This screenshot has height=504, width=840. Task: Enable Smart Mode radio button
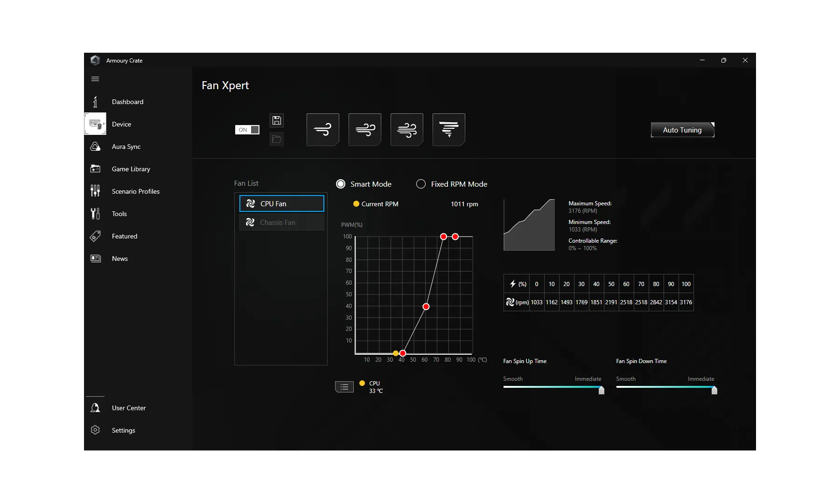coord(341,184)
